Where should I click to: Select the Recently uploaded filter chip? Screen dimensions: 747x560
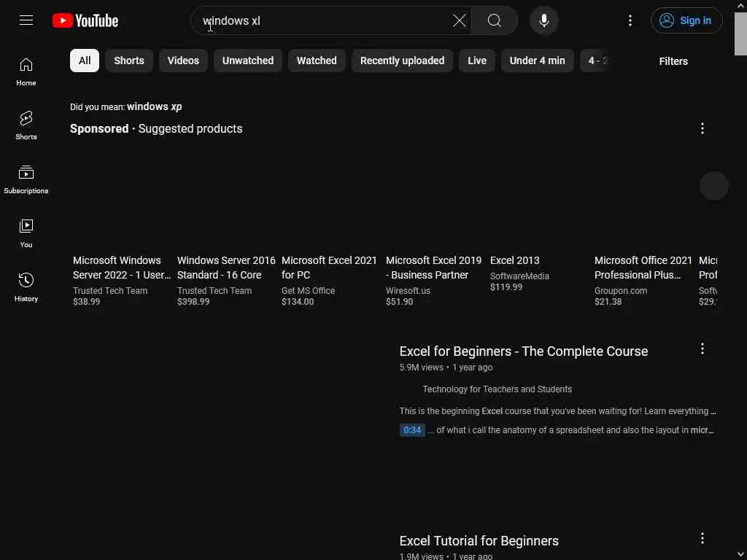click(x=402, y=61)
